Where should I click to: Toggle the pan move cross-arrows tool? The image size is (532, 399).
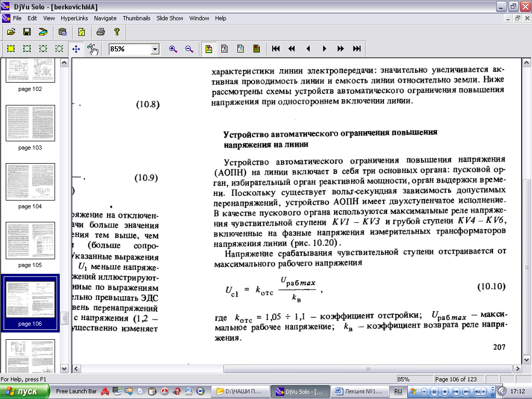pos(76,49)
